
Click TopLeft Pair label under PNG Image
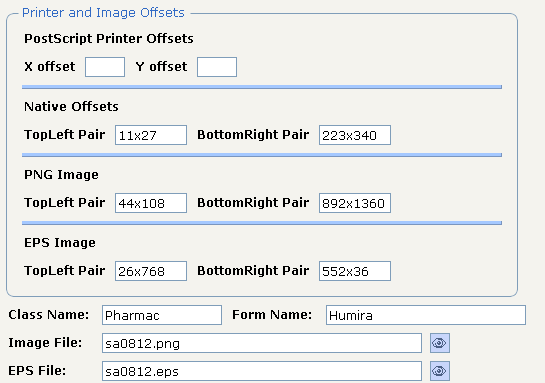tap(65, 203)
